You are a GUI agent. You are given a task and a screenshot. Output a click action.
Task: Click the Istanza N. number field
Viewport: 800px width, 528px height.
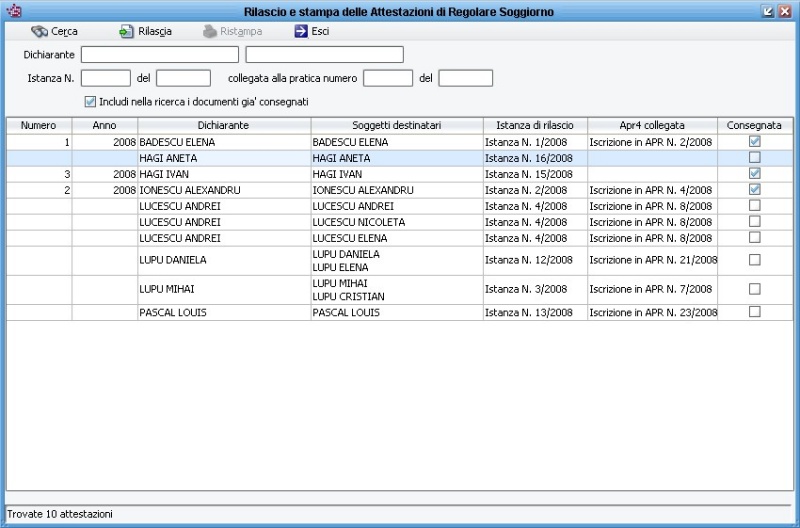pyautogui.click(x=106, y=78)
